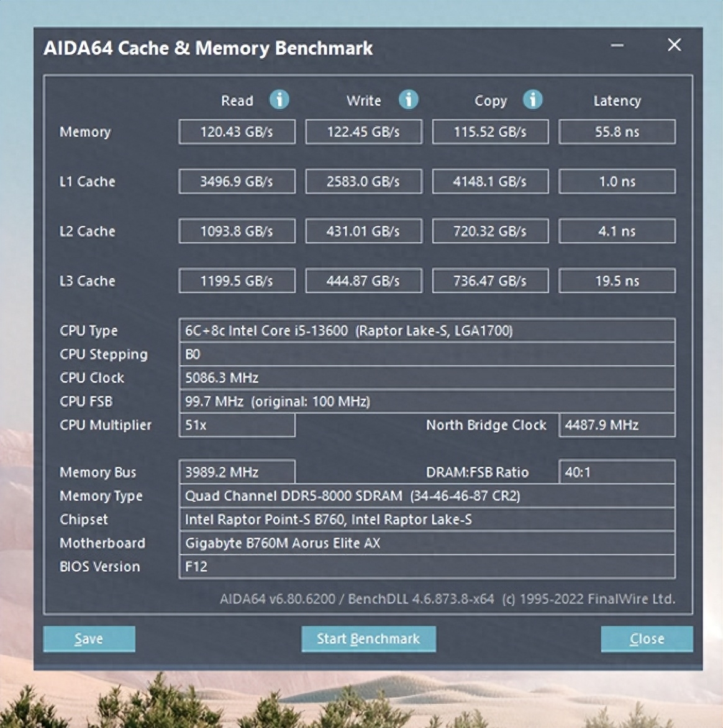Click the CPU Stepping field B0

tap(427, 354)
